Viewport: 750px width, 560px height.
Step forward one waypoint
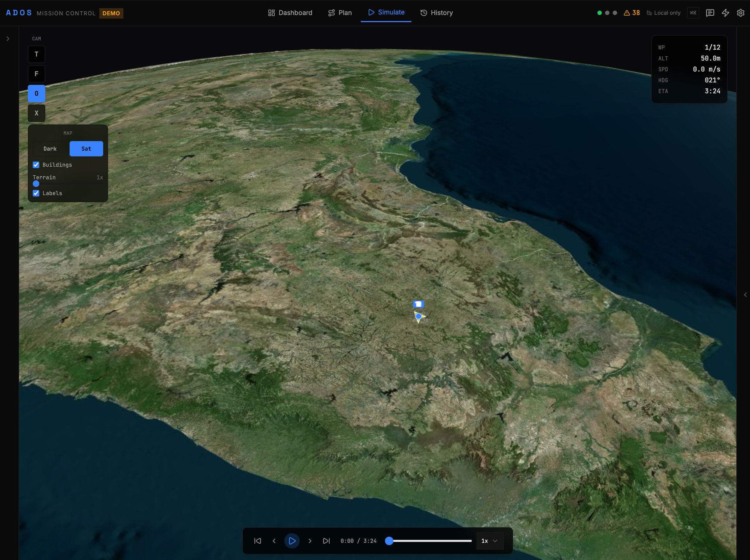pos(310,541)
